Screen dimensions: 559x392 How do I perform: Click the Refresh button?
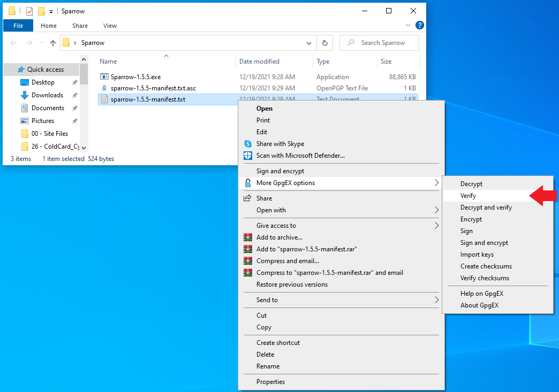pyautogui.click(x=325, y=43)
